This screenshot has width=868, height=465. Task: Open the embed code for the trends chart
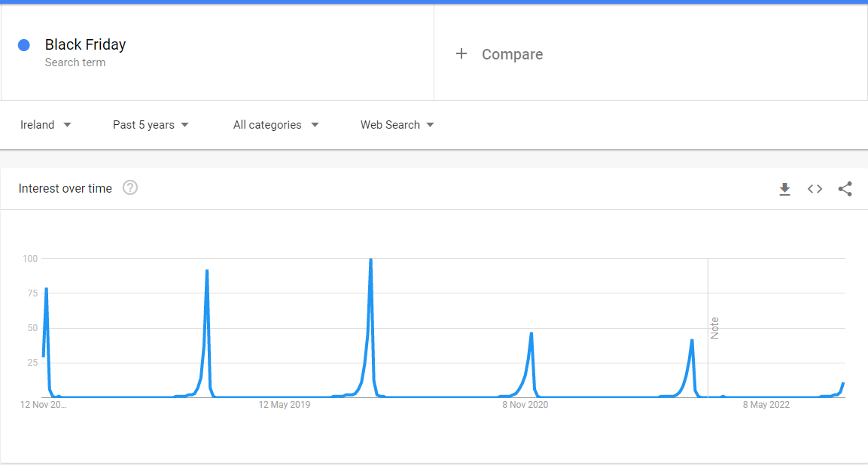[x=815, y=189]
